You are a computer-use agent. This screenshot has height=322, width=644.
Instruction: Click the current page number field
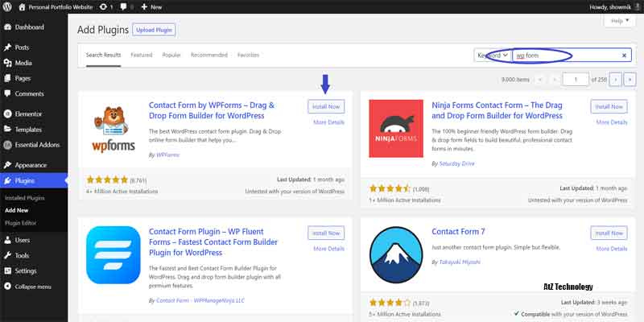[576, 79]
